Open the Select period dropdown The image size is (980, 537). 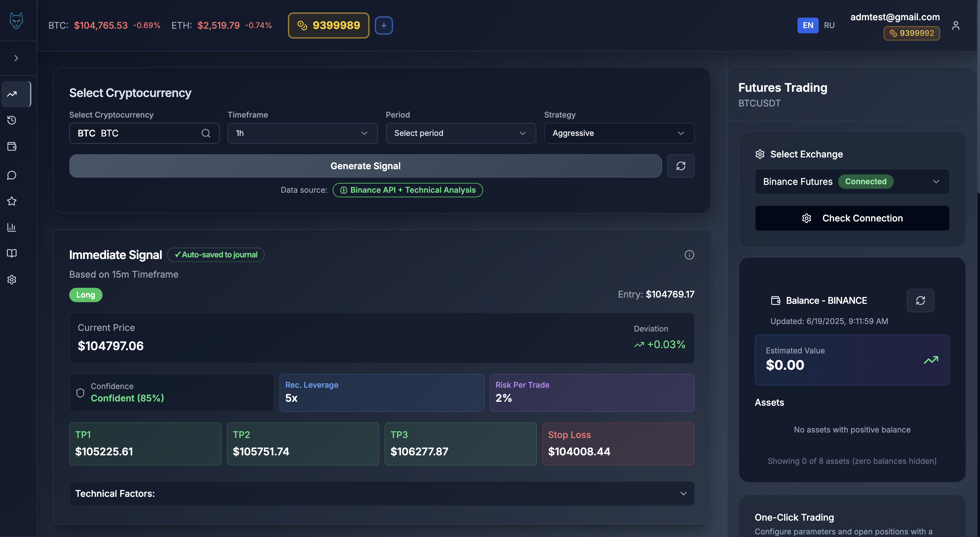click(x=460, y=133)
